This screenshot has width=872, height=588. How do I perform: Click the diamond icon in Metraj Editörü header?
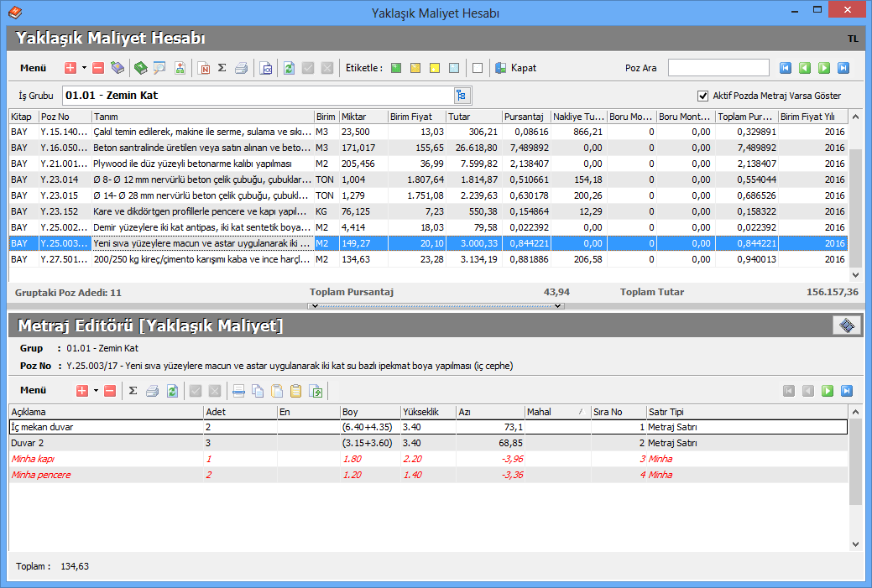coord(847,325)
